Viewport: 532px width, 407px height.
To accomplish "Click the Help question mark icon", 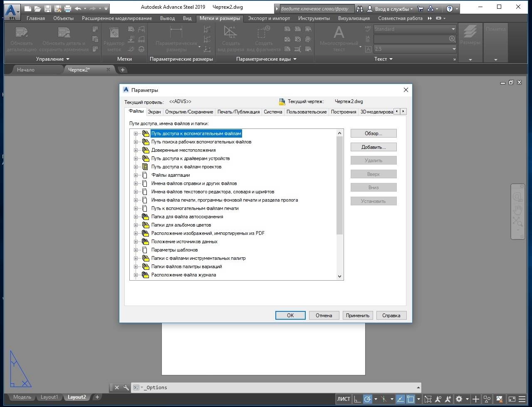I will click(x=450, y=9).
